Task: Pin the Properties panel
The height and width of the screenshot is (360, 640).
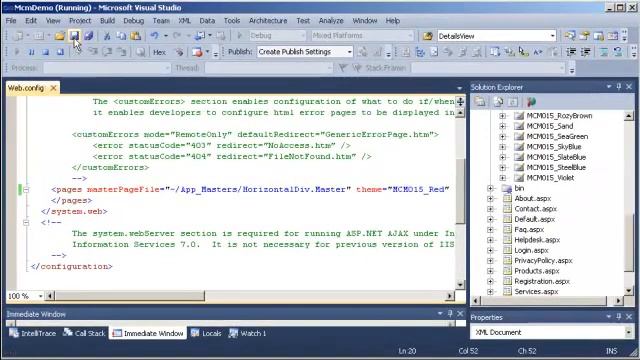Action: click(x=619, y=317)
